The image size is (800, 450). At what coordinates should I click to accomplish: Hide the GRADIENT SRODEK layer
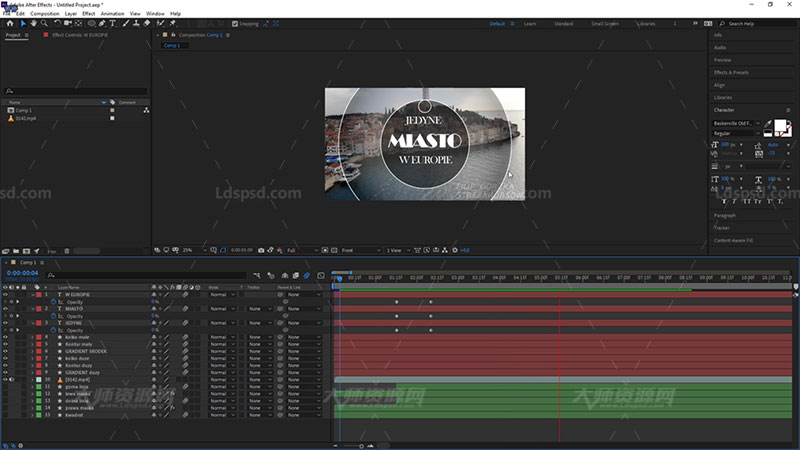click(5, 352)
